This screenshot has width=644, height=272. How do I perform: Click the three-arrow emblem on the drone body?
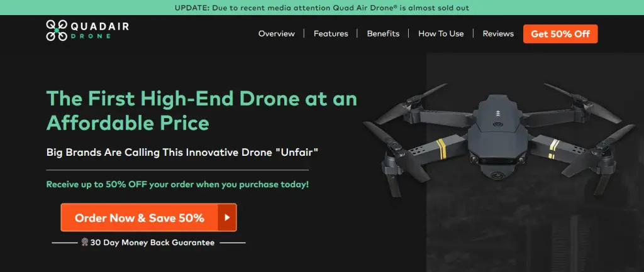tap(498, 113)
